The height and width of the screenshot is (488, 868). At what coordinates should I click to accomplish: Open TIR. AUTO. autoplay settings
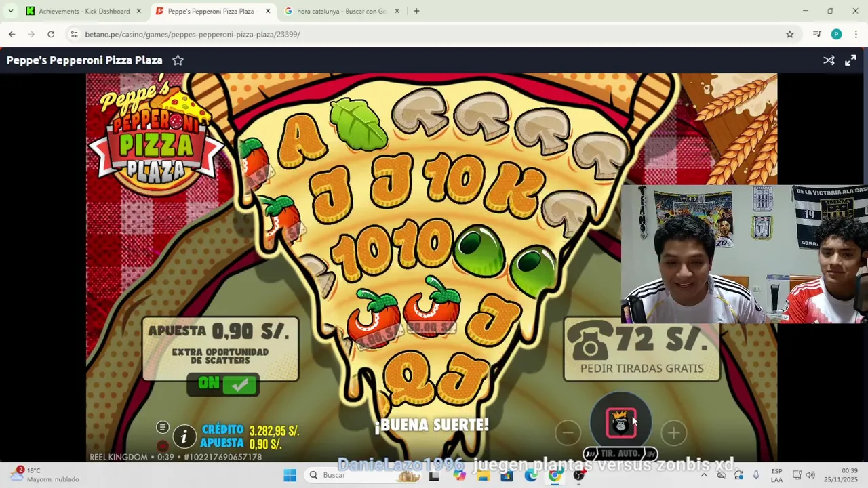(620, 453)
